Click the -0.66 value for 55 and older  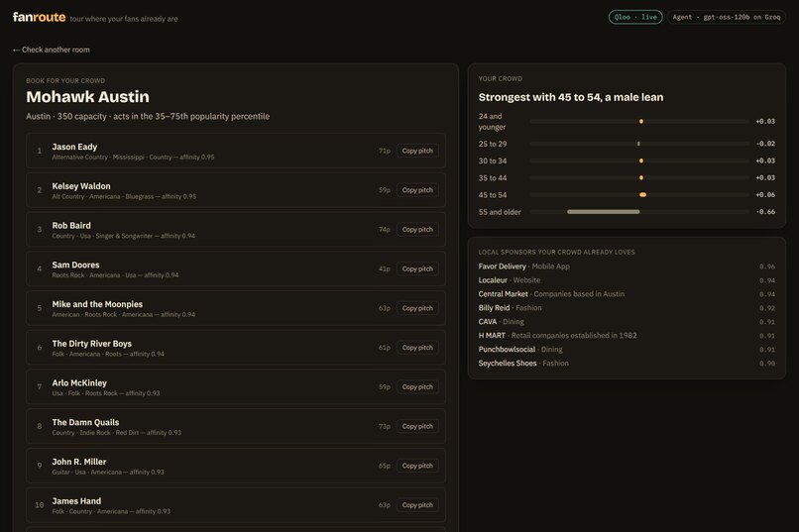[x=765, y=212]
